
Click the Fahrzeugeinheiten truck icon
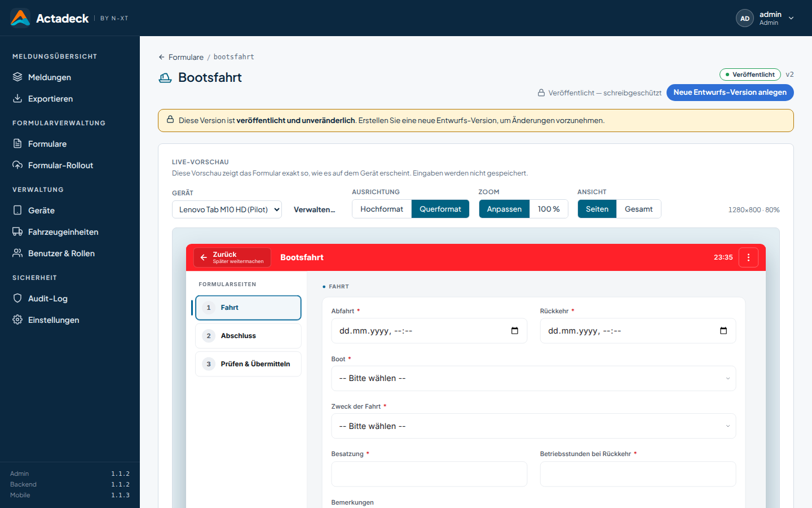17,231
